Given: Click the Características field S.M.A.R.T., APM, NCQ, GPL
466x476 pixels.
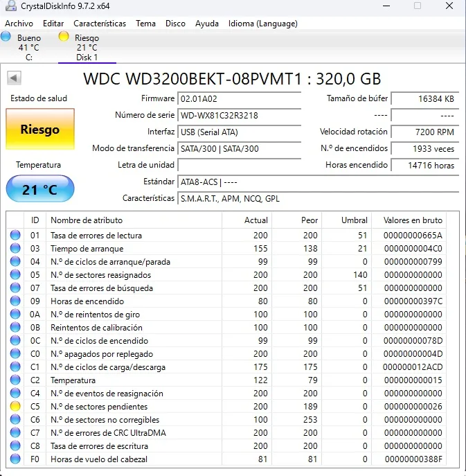Looking at the screenshot, I should (319, 199).
